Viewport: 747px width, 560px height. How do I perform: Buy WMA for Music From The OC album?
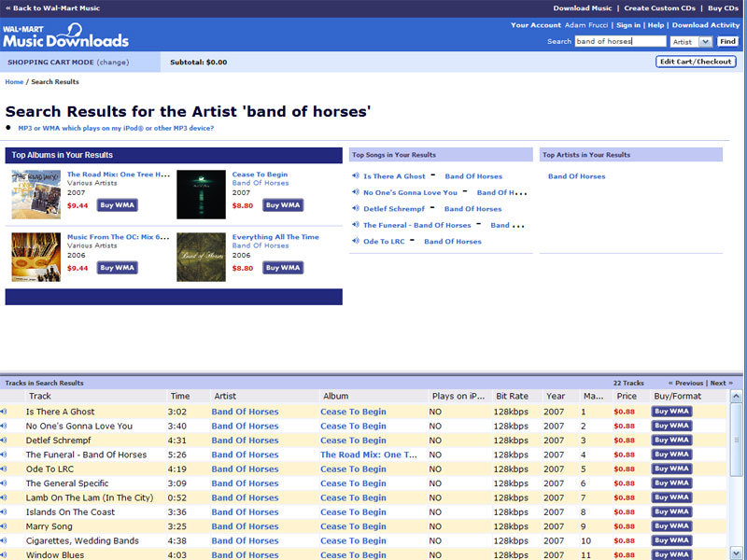[118, 268]
